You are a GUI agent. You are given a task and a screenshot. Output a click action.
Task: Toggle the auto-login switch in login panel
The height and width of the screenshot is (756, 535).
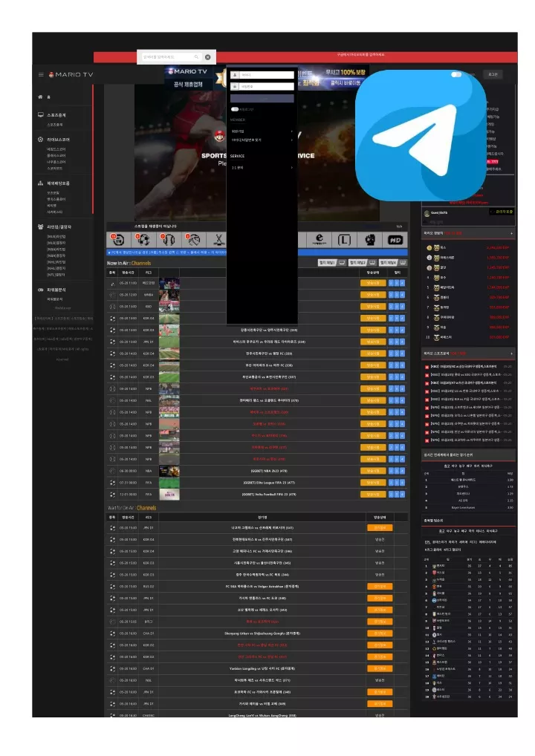(x=235, y=109)
